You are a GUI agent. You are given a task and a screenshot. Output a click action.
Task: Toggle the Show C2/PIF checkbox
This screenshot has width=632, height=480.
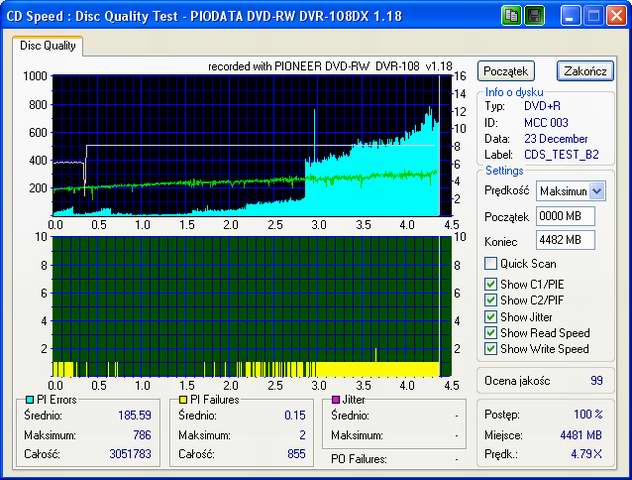pyautogui.click(x=491, y=300)
